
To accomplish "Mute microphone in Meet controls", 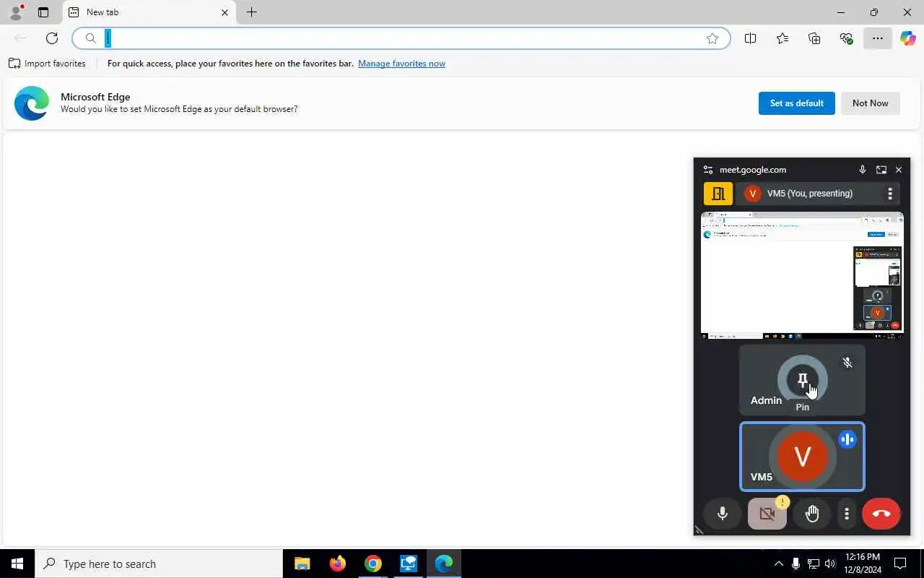I will pos(722,514).
